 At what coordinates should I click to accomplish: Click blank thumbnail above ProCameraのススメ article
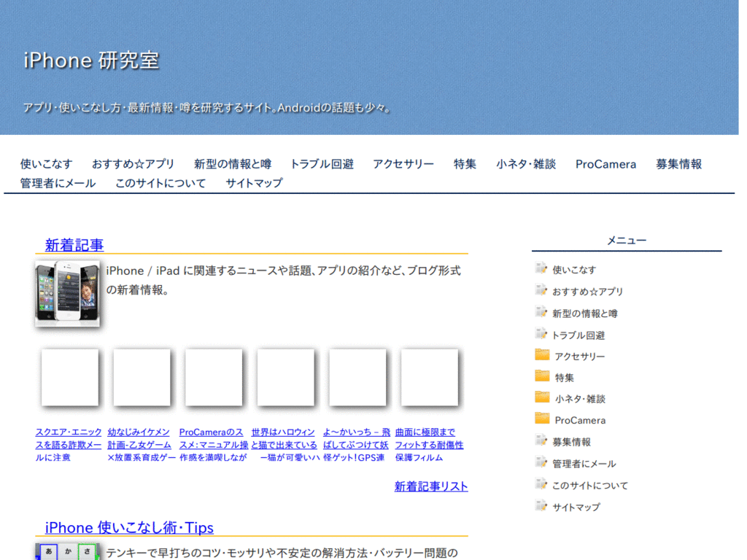214,378
